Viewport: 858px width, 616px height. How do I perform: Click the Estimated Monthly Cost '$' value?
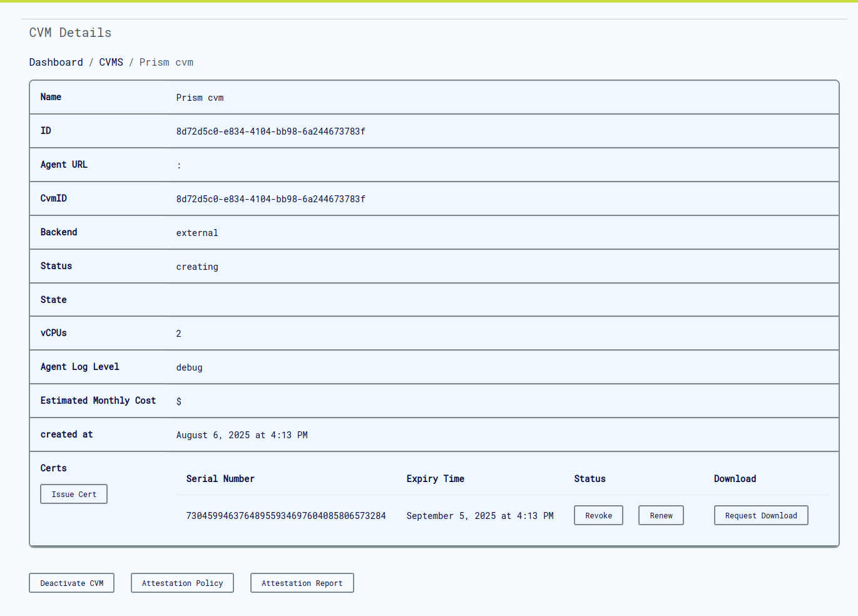[x=179, y=401]
